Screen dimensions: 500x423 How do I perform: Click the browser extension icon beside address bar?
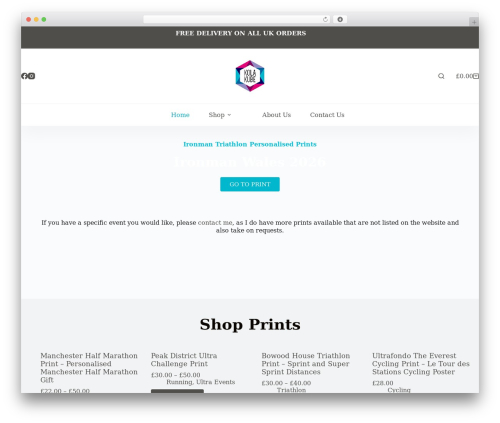(340, 20)
